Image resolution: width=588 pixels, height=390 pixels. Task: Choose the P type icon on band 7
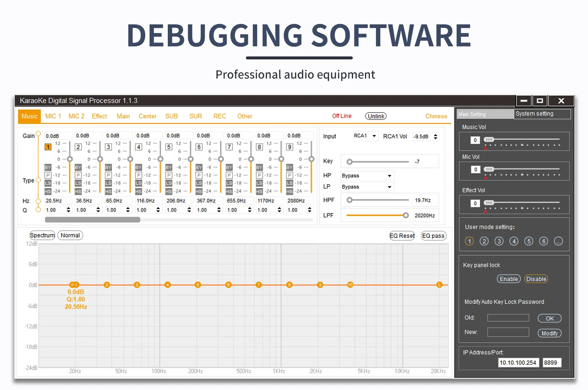click(229, 175)
